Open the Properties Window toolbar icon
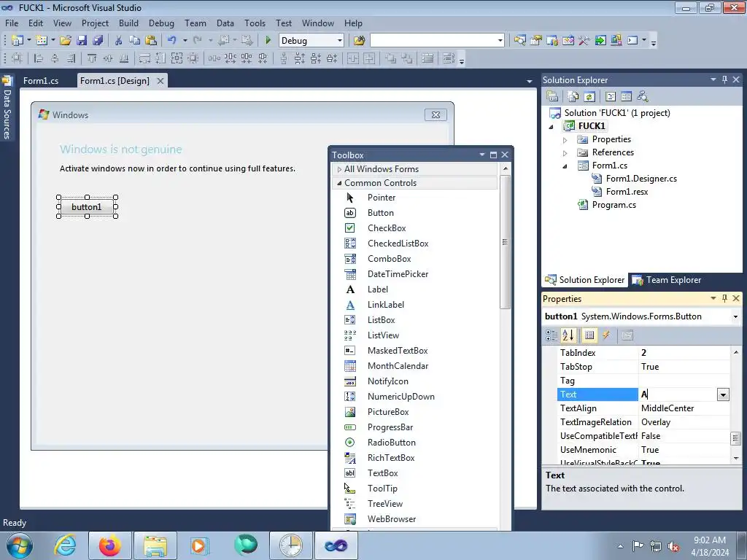The width and height of the screenshot is (747, 560). coord(536,41)
